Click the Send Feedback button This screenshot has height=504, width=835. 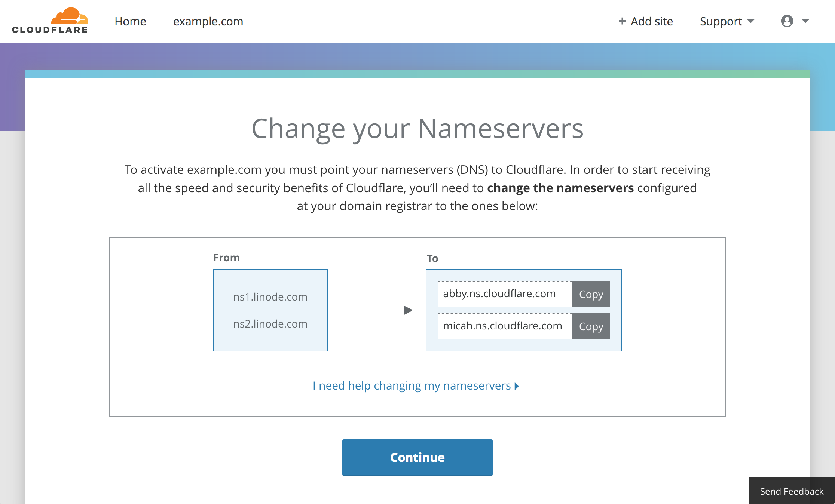click(791, 491)
